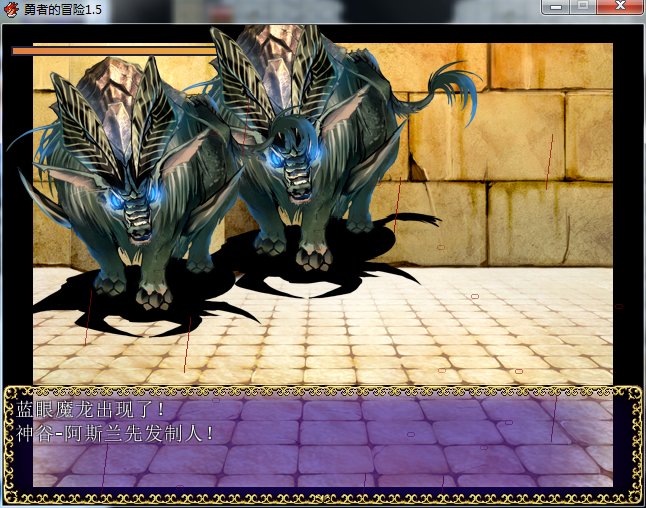Viewport: 646px width, 508px height.
Task: Click the game icon in the title bar
Action: coord(11,9)
